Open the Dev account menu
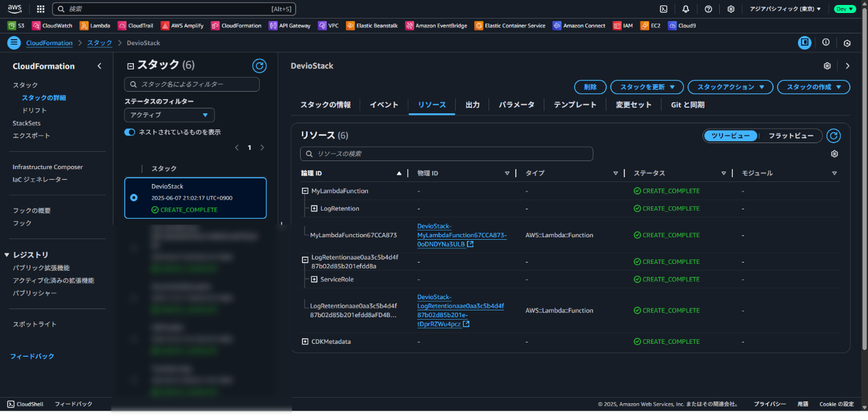The height and width of the screenshot is (420, 868). point(845,9)
